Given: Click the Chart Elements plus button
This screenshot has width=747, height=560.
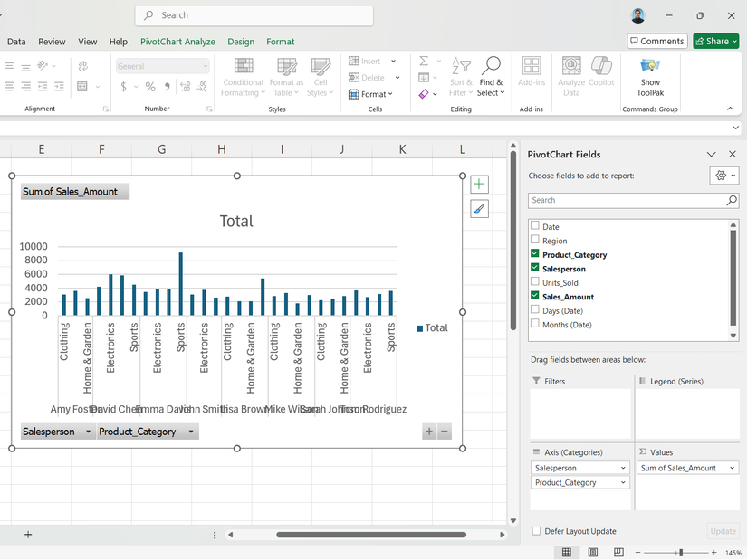Looking at the screenshot, I should click(x=479, y=184).
